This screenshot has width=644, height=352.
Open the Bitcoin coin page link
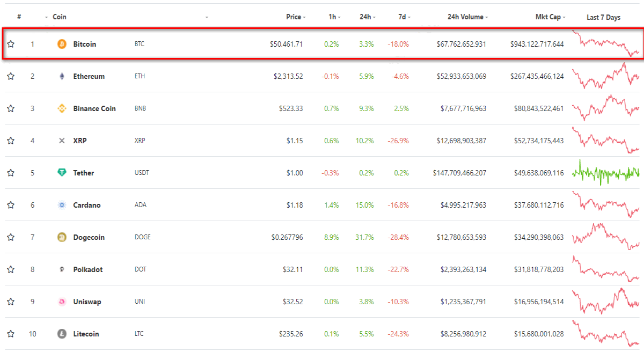click(85, 44)
